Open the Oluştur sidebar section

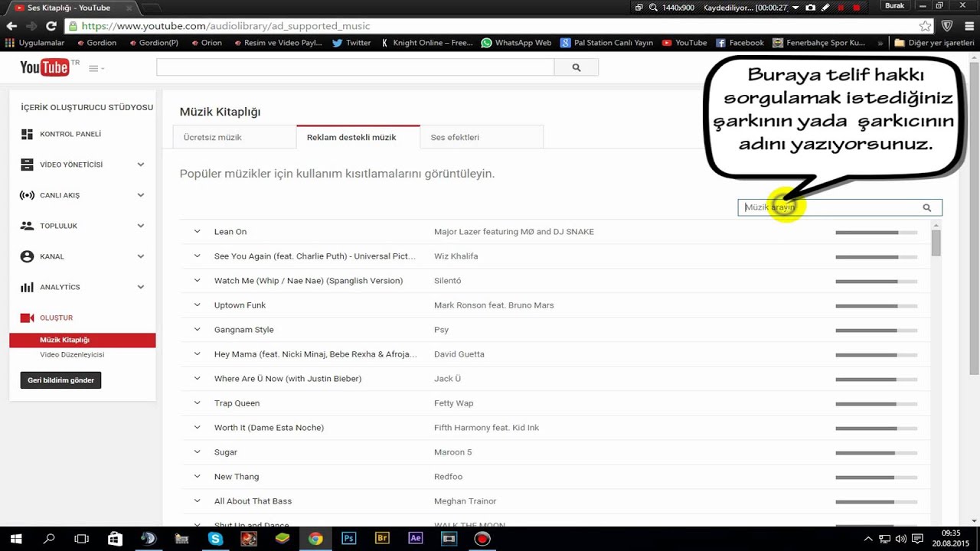[x=56, y=318]
